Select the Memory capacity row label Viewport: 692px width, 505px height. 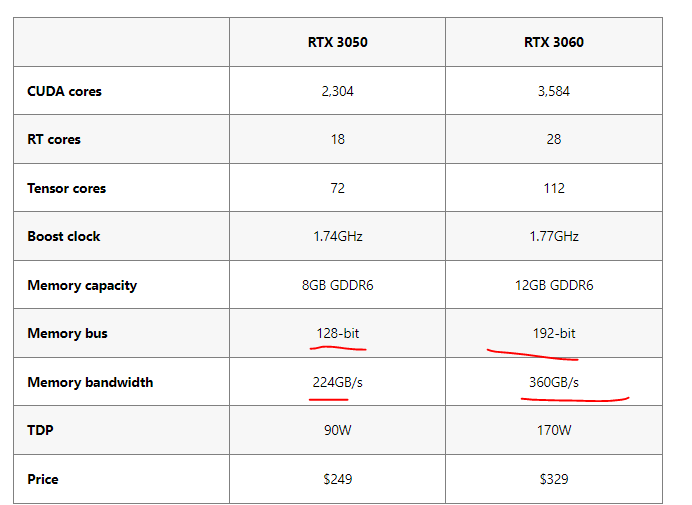pos(82,286)
